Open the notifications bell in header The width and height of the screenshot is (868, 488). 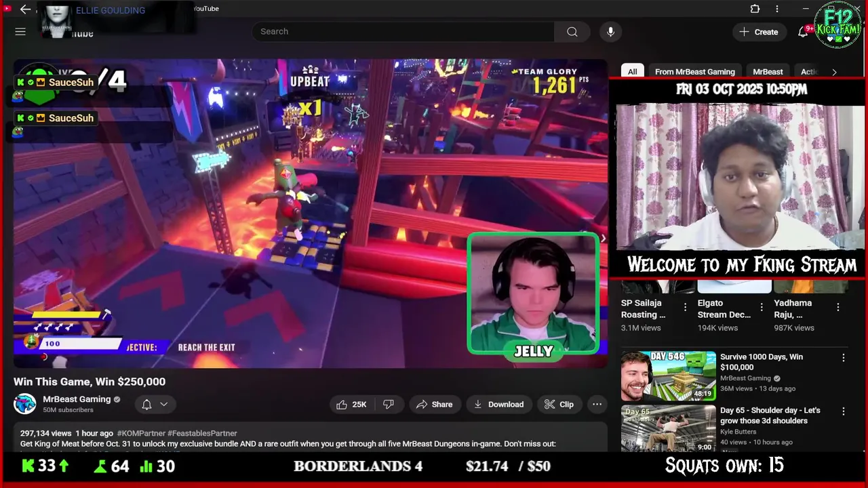803,32
